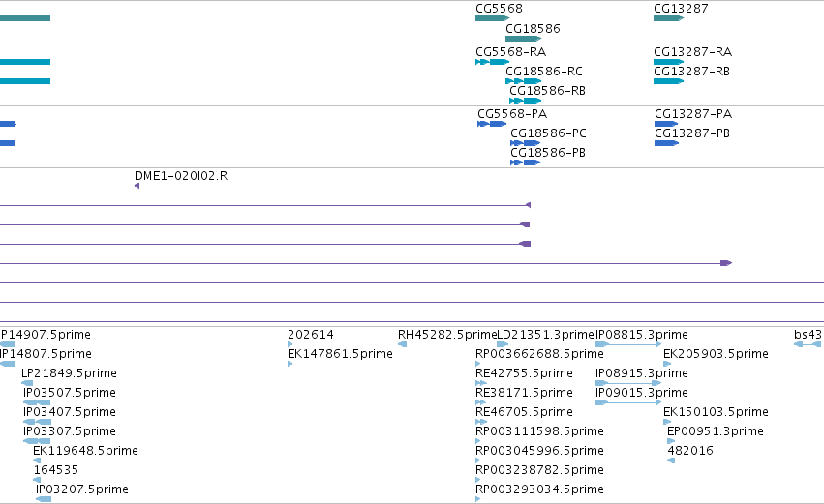Click the blue glyph under CG18586-PC

tap(525, 143)
